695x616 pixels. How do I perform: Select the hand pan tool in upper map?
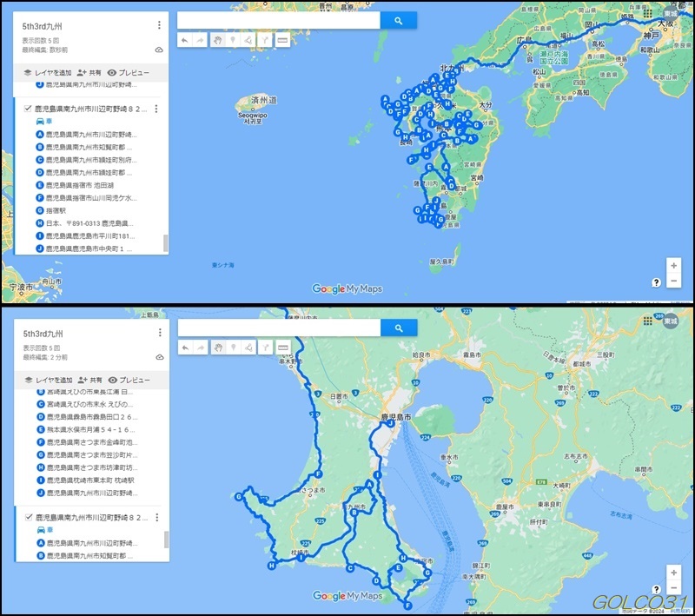[x=217, y=40]
